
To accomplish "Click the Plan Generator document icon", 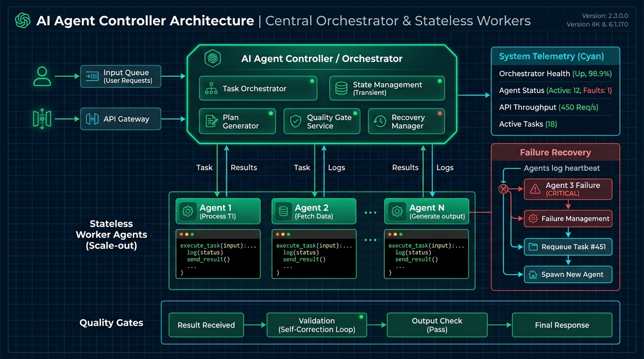I will tap(212, 122).
